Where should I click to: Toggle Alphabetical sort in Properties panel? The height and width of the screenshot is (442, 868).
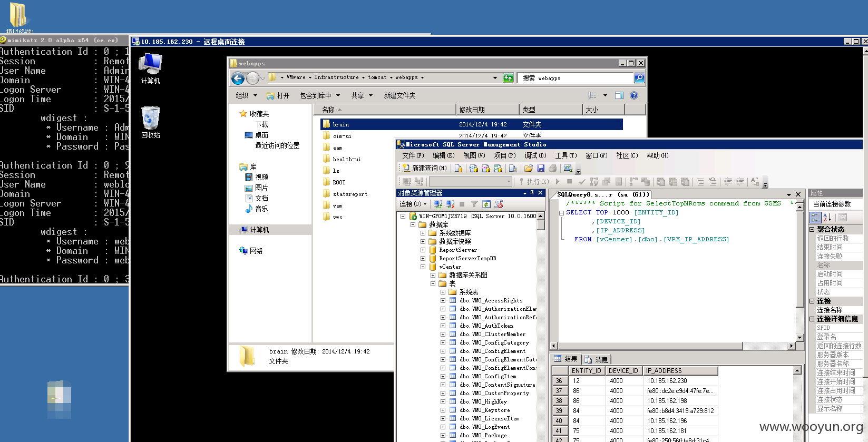tap(827, 217)
